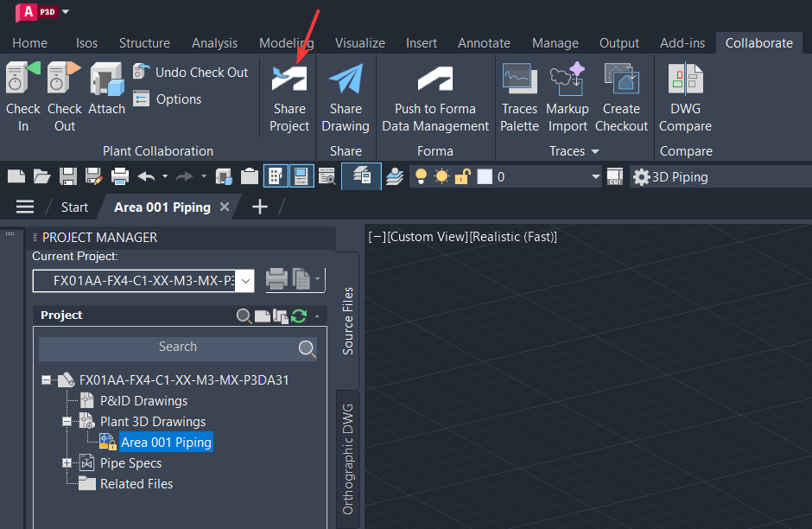Click the Share Project icon
Screen dimensions: 812x529
click(289, 79)
